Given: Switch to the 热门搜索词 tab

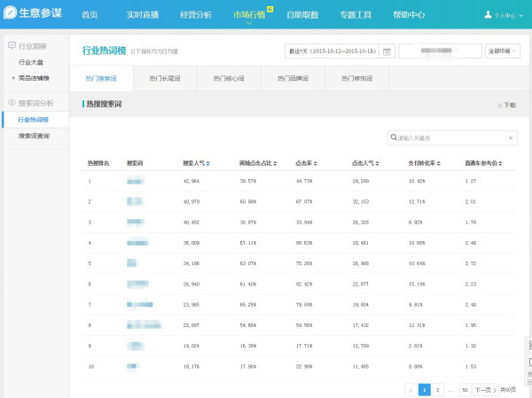Looking at the screenshot, I should 101,78.
